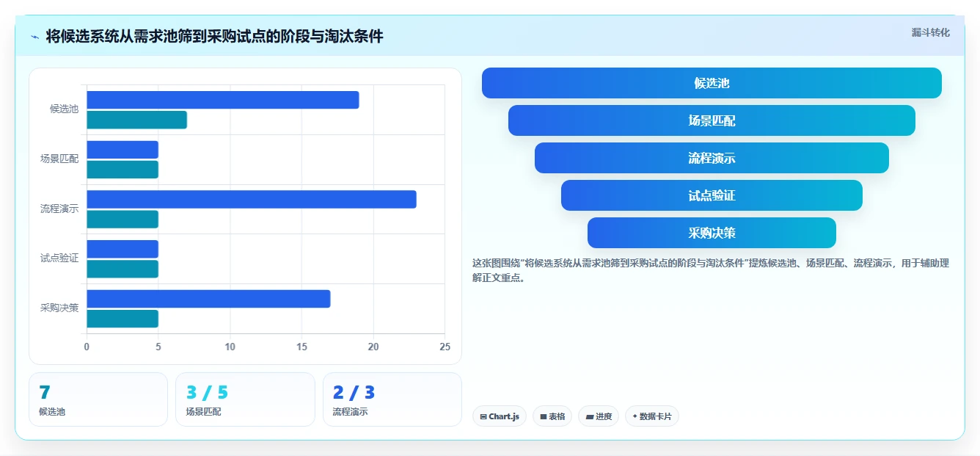Click the blue bar for 场景匹配
Screen dimensions: 980x456
coord(122,150)
